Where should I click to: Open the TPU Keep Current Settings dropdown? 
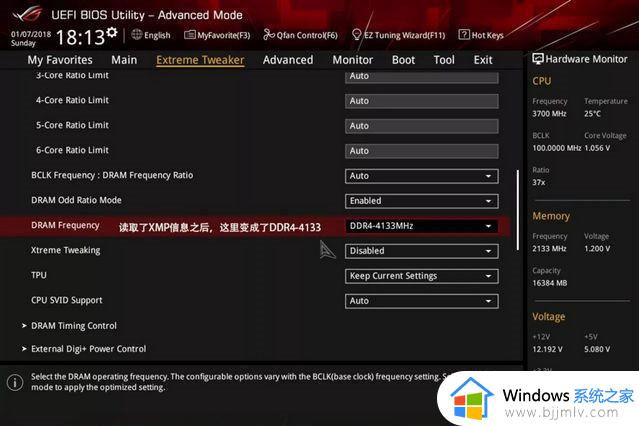421,276
